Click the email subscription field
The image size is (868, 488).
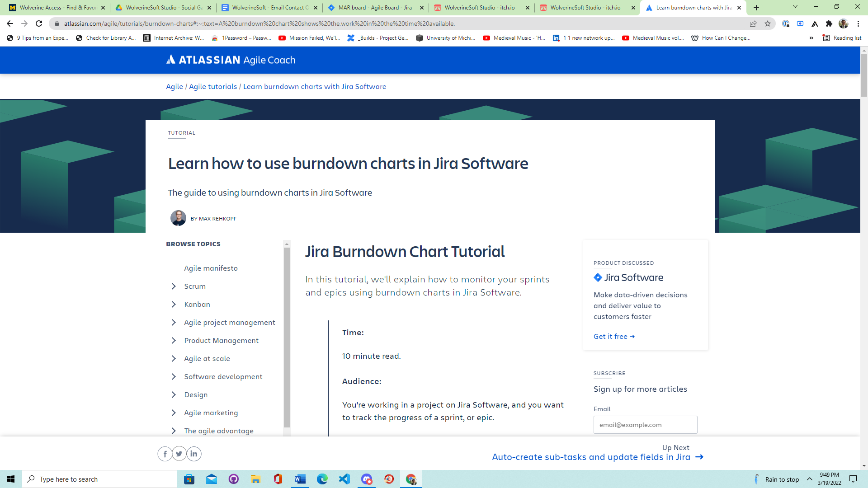click(645, 425)
